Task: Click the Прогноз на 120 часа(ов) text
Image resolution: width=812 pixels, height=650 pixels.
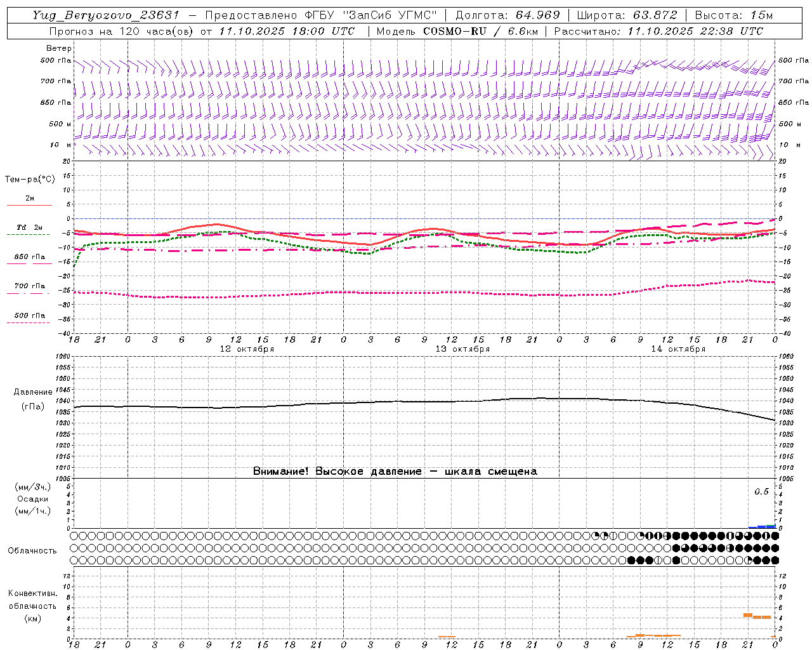Action: click(122, 31)
